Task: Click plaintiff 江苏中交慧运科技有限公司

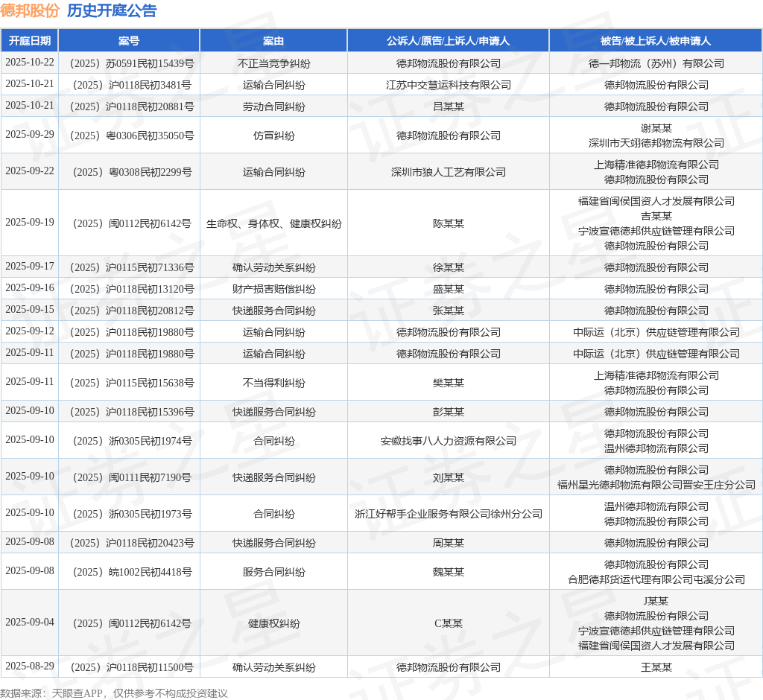Action: point(448,85)
